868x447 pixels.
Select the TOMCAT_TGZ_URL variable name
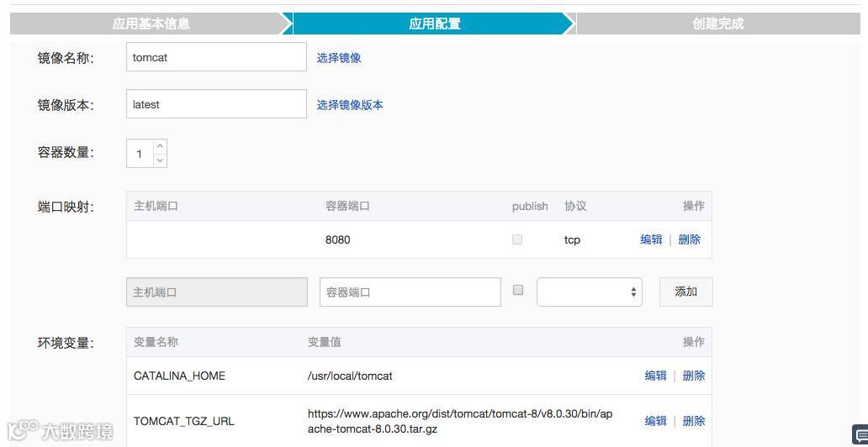coord(184,421)
